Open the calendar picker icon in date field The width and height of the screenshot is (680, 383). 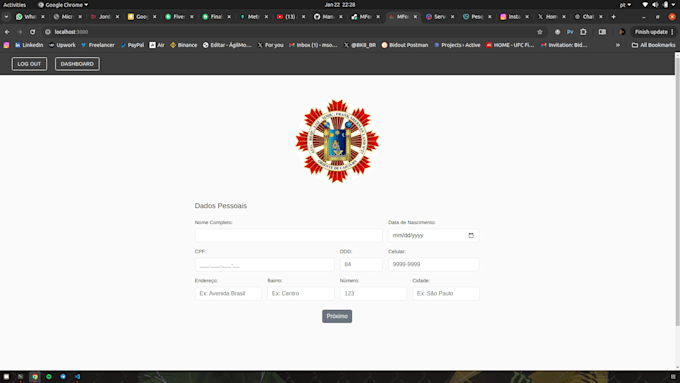471,235
